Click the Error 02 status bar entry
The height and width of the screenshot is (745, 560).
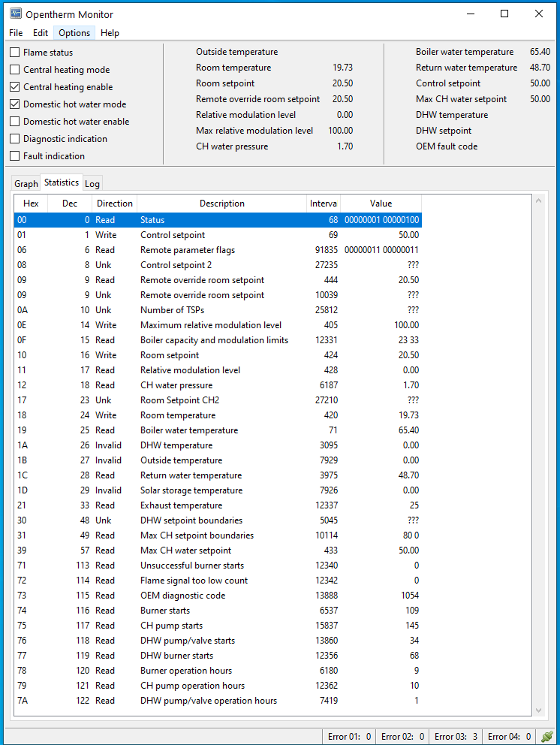tap(402, 737)
